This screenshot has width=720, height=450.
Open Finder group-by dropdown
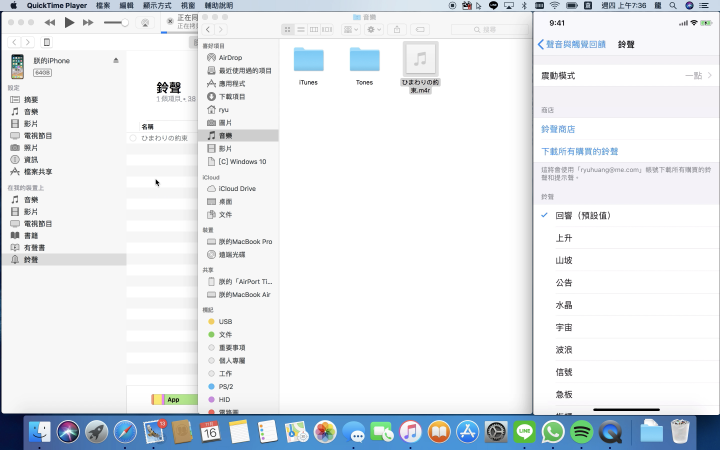[x=350, y=29]
